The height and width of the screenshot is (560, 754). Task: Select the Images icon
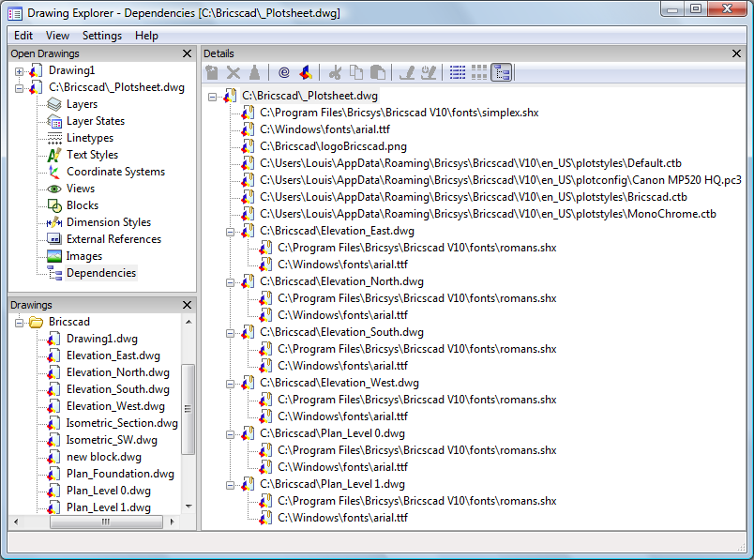(54, 256)
